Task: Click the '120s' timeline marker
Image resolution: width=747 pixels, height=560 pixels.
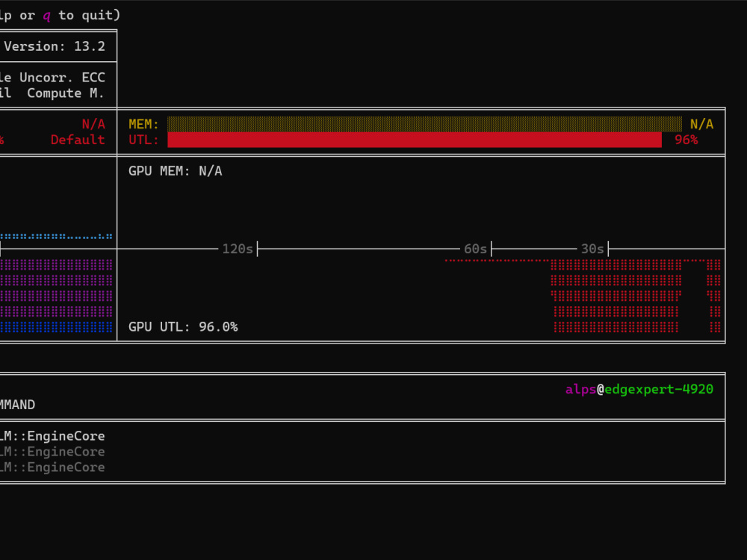Action: (238, 249)
